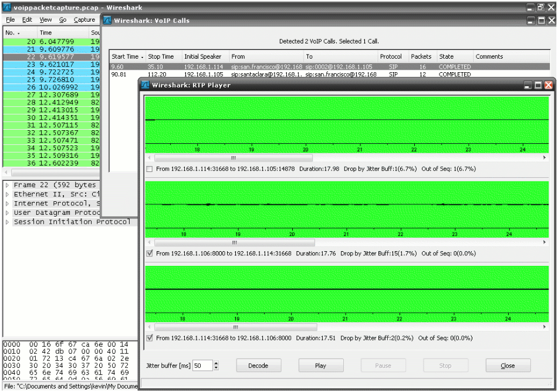This screenshot has width=558, height=392.
Task: Click the left scroll arrow of the second waveform
Action: tap(149, 242)
